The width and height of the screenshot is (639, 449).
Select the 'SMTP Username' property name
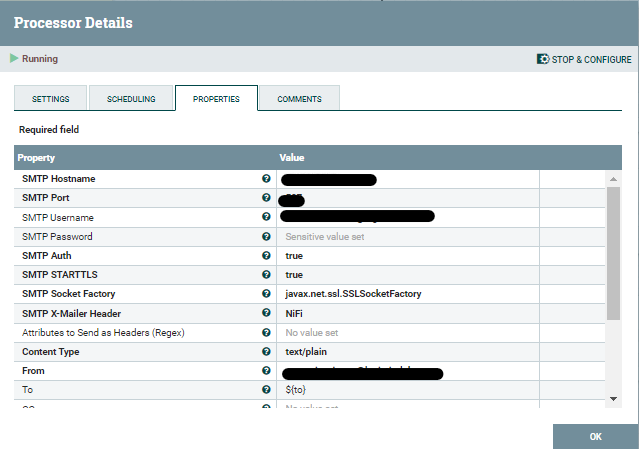(x=58, y=218)
